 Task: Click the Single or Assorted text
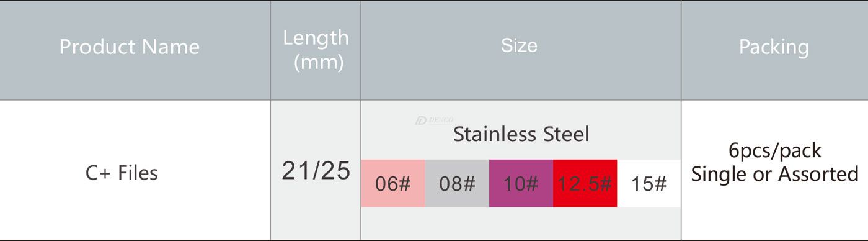775,174
